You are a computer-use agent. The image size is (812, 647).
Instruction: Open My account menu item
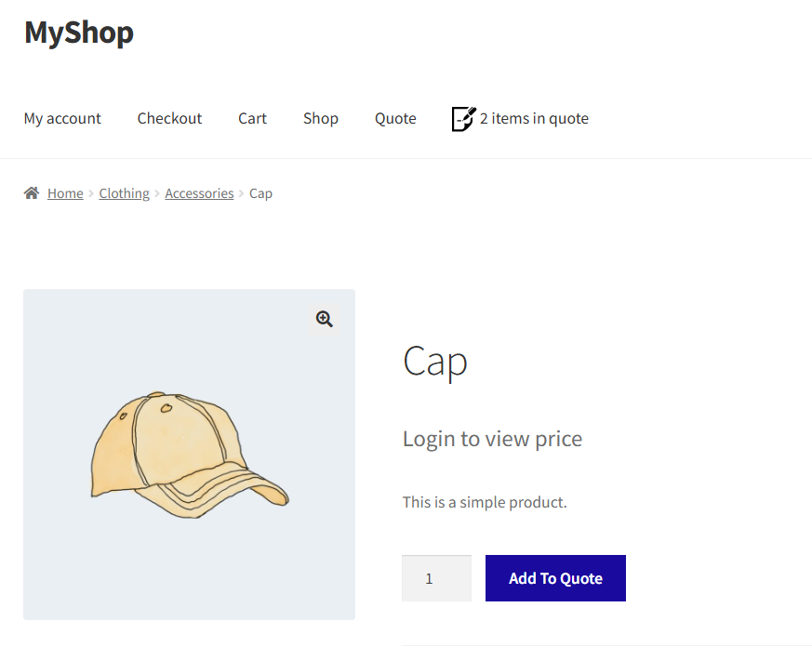point(62,119)
